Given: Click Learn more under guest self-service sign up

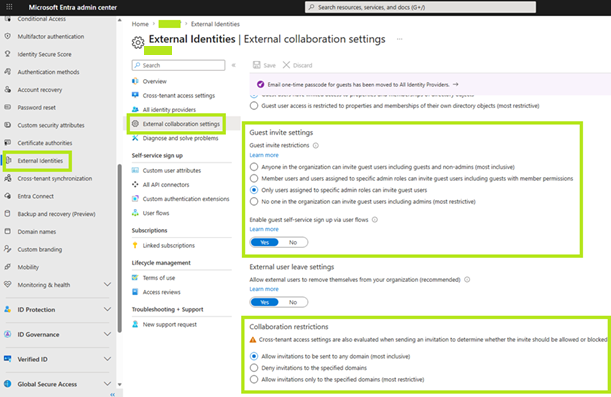Looking at the screenshot, I should pyautogui.click(x=264, y=229).
